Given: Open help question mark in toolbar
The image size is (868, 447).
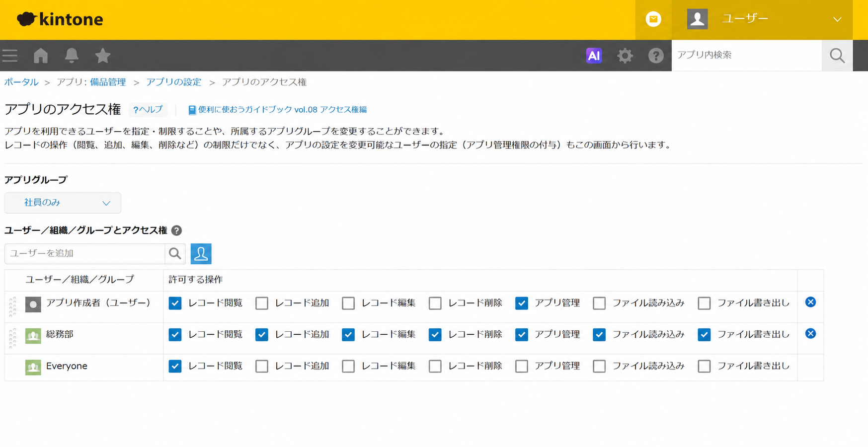Looking at the screenshot, I should coord(656,56).
